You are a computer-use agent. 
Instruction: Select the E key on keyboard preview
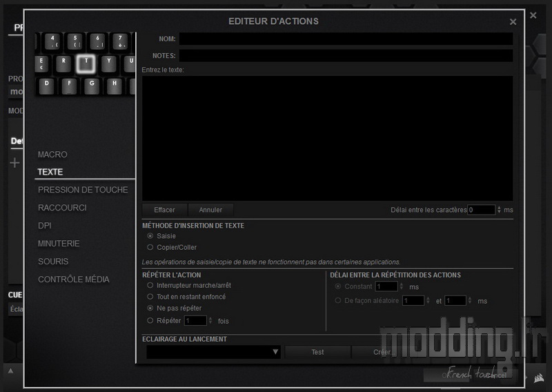click(41, 63)
